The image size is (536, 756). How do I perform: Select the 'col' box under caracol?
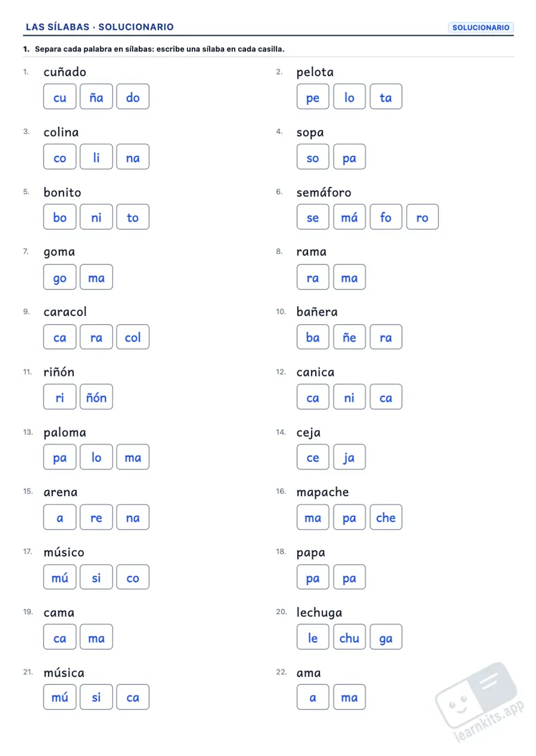pyautogui.click(x=133, y=337)
